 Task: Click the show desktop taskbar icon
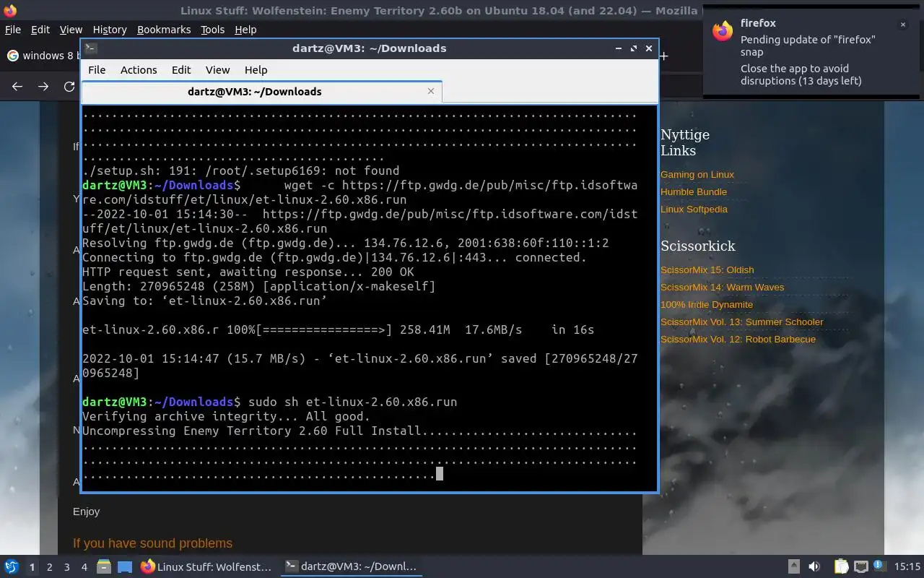click(x=125, y=566)
